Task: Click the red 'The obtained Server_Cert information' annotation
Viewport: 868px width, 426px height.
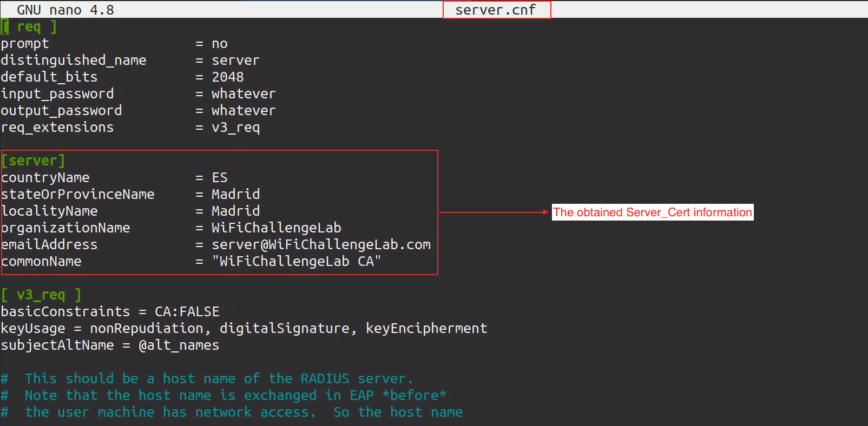Action: click(652, 212)
